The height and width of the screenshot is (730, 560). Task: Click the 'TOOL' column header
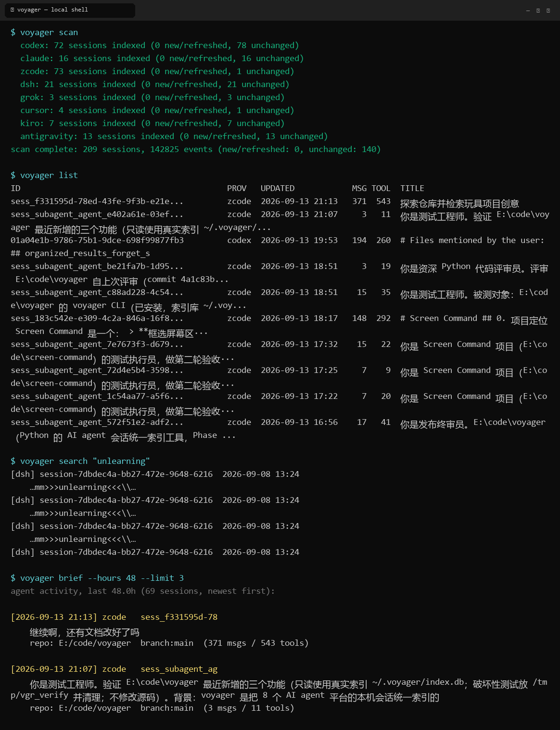(381, 188)
